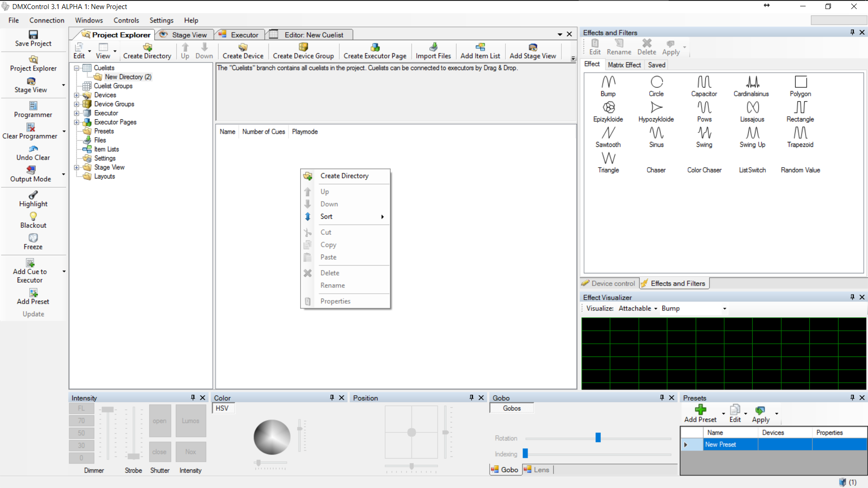
Task: Click the shutter open button
Action: click(x=160, y=421)
